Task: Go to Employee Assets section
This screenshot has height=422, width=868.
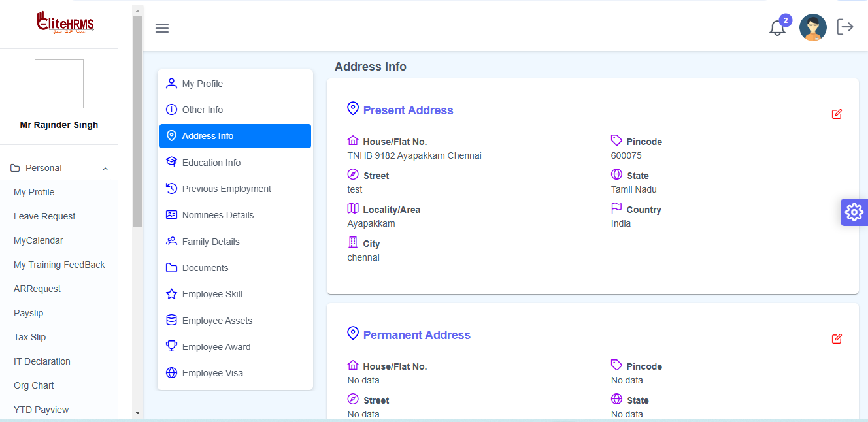Action: pyautogui.click(x=217, y=321)
